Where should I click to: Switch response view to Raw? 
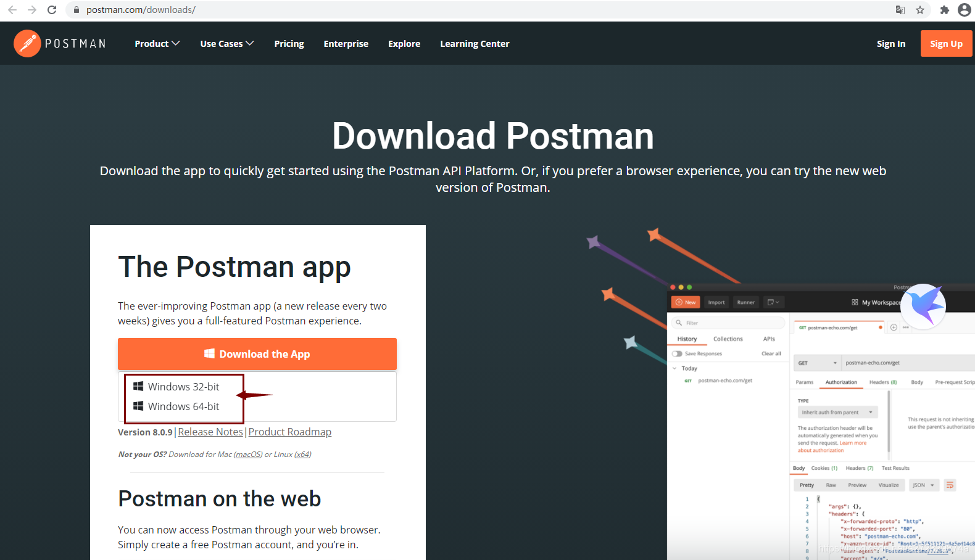831,485
